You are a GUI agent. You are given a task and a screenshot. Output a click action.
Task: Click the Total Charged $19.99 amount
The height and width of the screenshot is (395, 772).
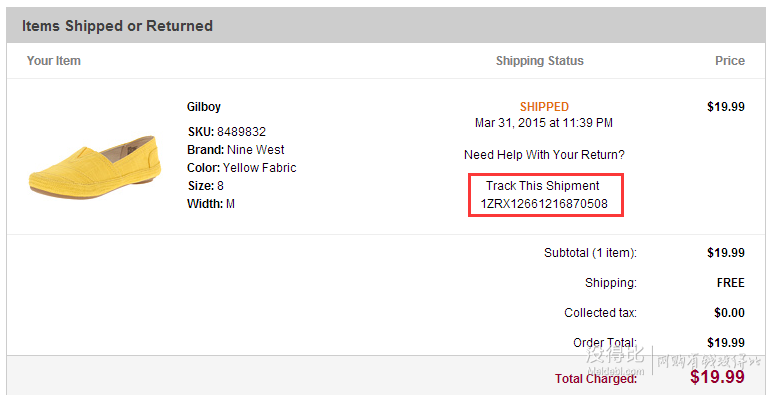click(717, 377)
